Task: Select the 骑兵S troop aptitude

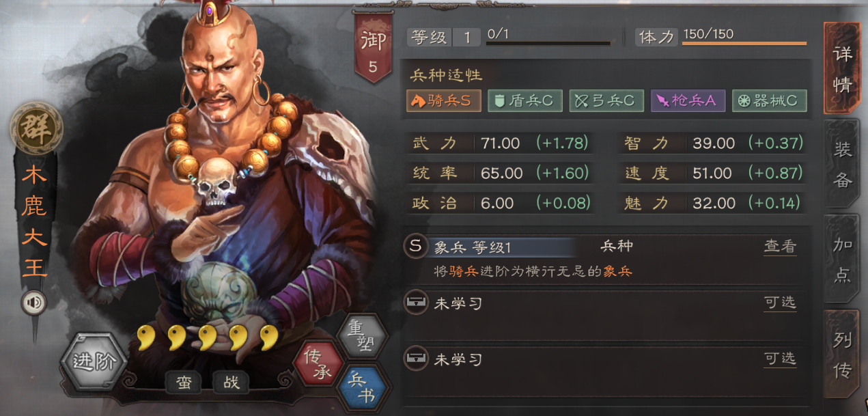Action: [x=443, y=101]
